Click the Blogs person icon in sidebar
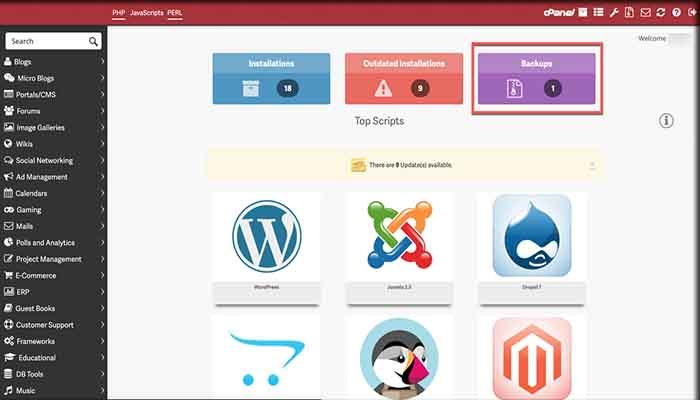This screenshot has width=700, height=400. 8,62
